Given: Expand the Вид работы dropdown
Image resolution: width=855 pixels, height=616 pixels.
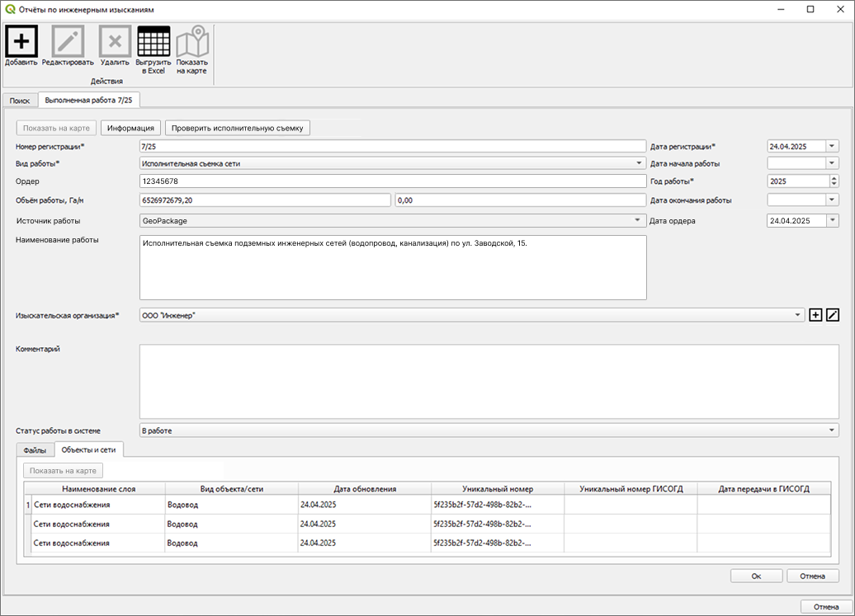Looking at the screenshot, I should click(639, 163).
